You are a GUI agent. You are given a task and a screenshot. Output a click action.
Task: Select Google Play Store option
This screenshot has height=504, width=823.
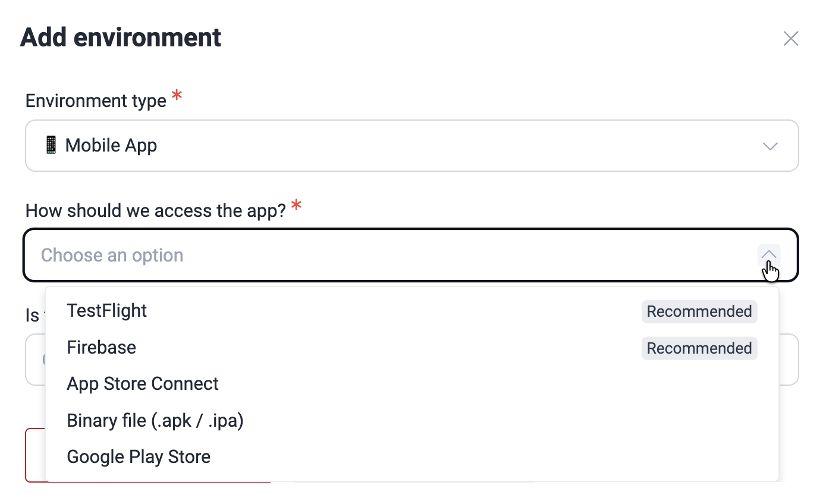139,456
